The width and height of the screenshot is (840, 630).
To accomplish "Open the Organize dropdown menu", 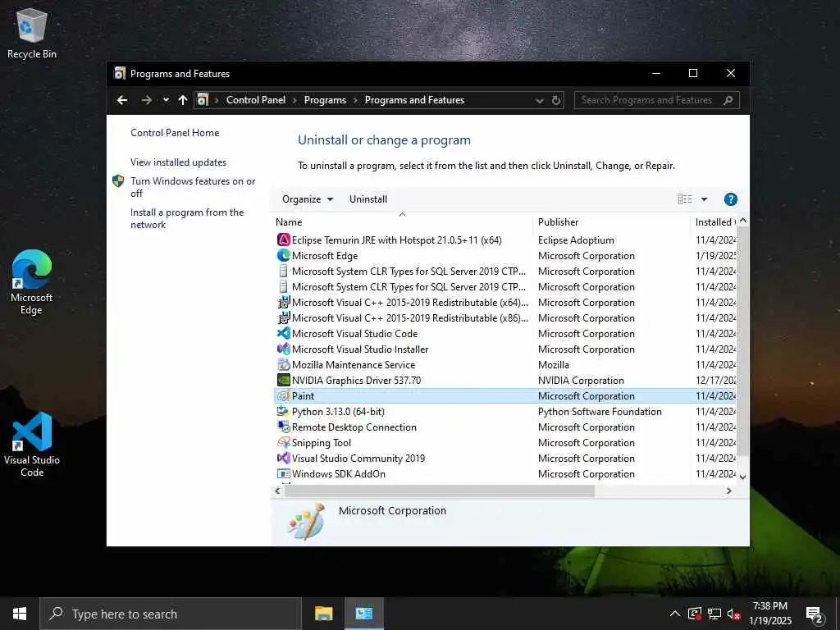I will (x=308, y=199).
